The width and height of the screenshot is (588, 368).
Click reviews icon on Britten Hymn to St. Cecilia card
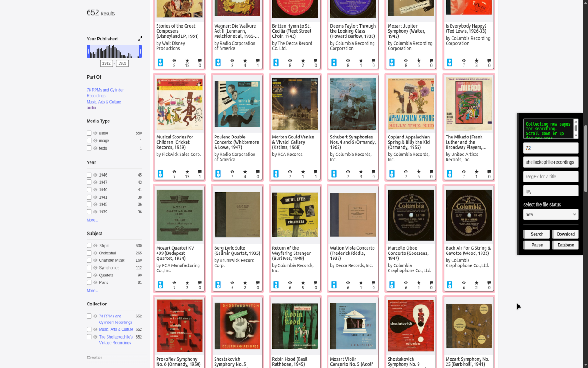316,61
